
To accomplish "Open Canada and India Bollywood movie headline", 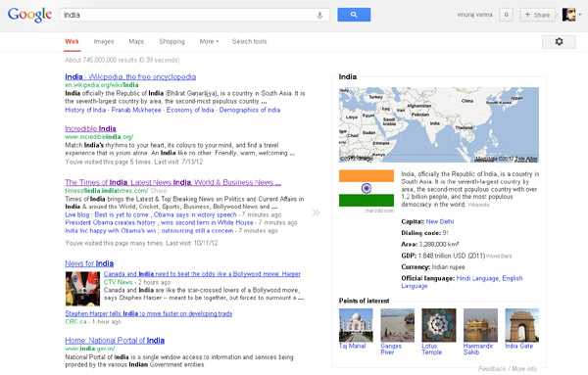I will coord(202,274).
